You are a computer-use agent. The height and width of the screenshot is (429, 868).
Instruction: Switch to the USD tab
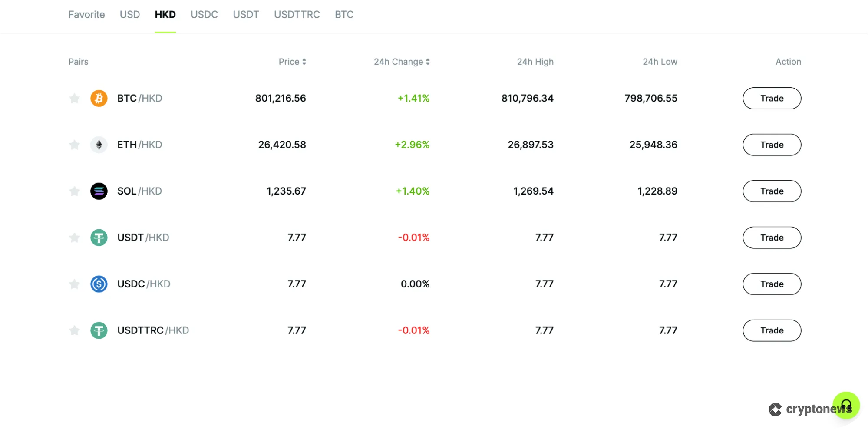pyautogui.click(x=129, y=14)
